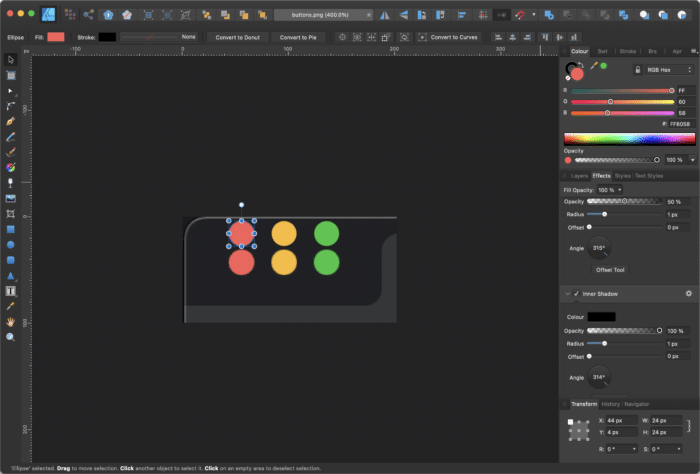Click the Convert to Donut button

tap(238, 37)
